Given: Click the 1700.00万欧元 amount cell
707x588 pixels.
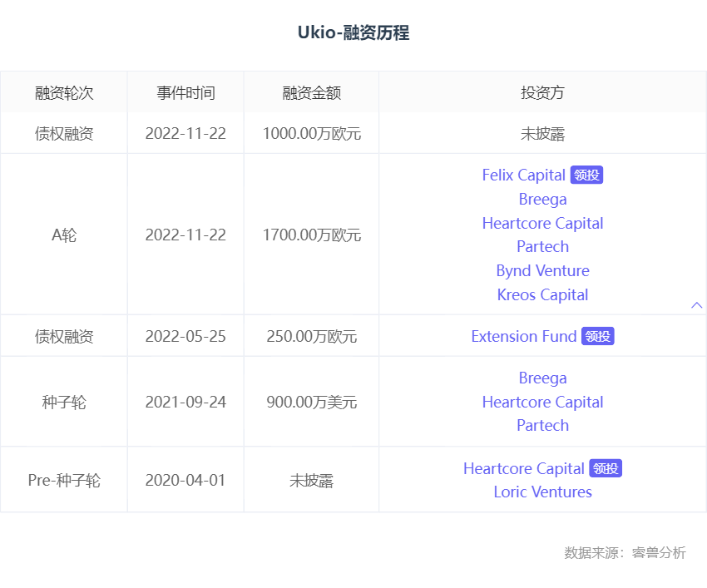Looking at the screenshot, I should (x=312, y=235).
